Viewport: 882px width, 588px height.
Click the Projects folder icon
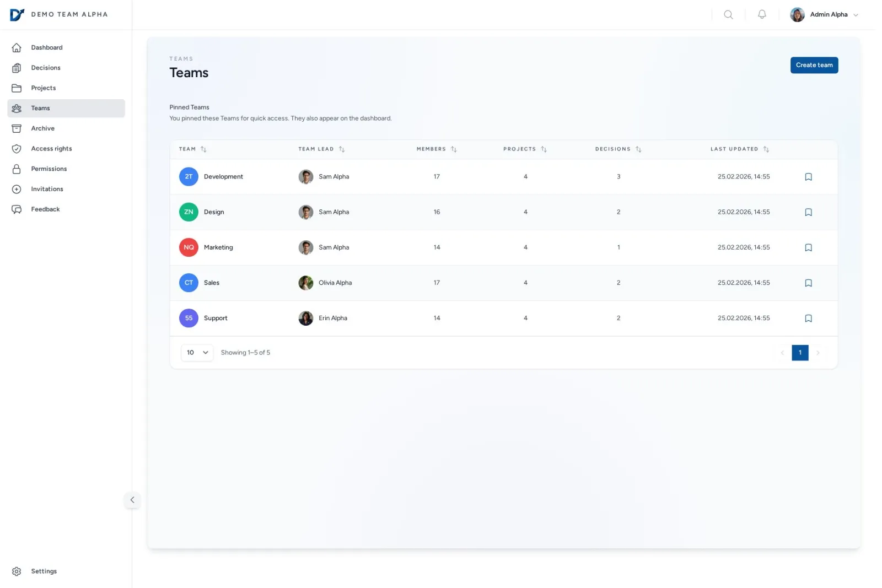pyautogui.click(x=17, y=88)
